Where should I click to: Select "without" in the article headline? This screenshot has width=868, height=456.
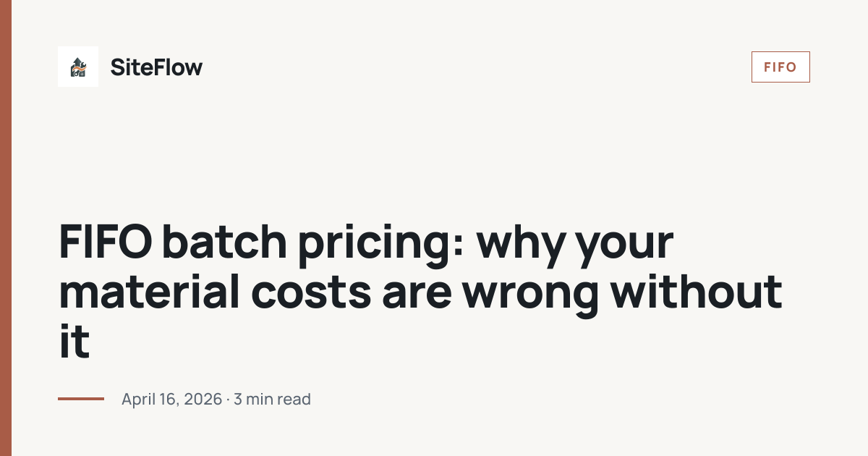696,291
